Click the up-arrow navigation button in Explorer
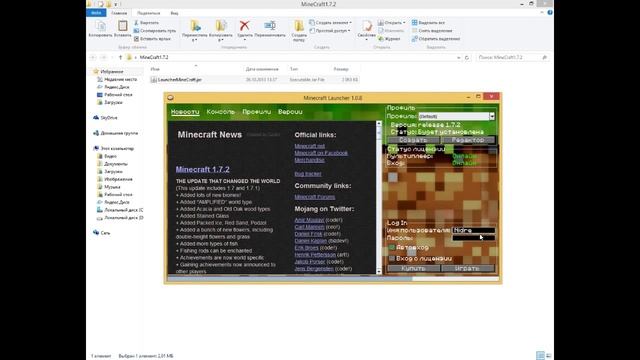This screenshot has height=360, width=640. click(x=120, y=58)
